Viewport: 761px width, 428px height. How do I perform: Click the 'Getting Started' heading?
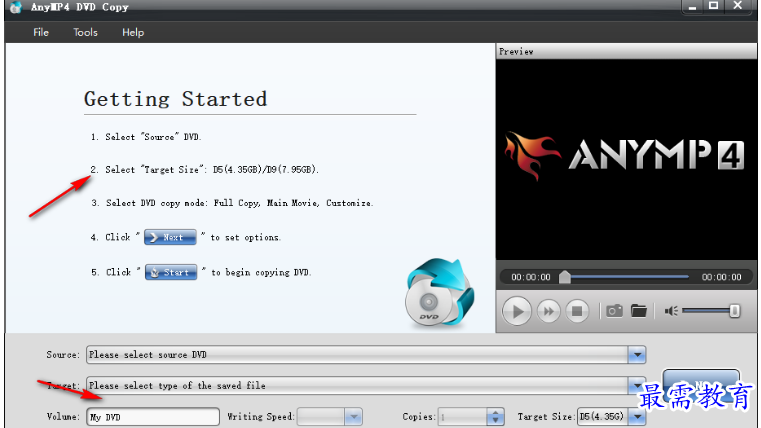(176, 99)
